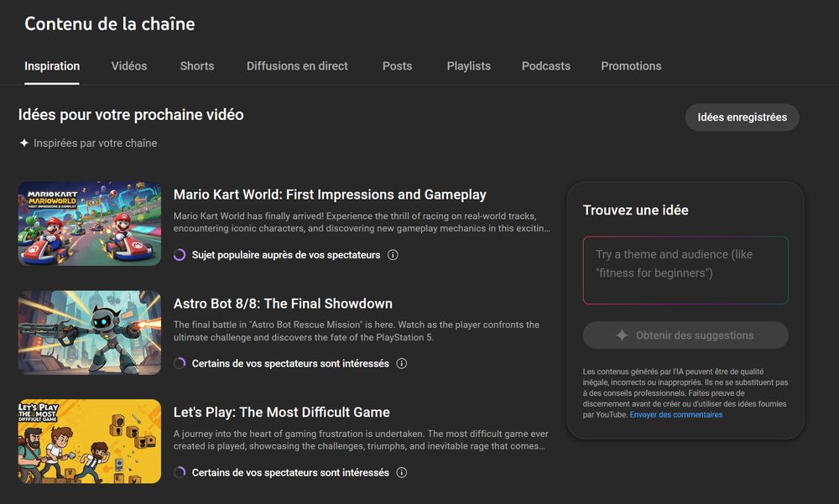Open the Podcasts tab
This screenshot has height=504, width=839.
(x=546, y=65)
